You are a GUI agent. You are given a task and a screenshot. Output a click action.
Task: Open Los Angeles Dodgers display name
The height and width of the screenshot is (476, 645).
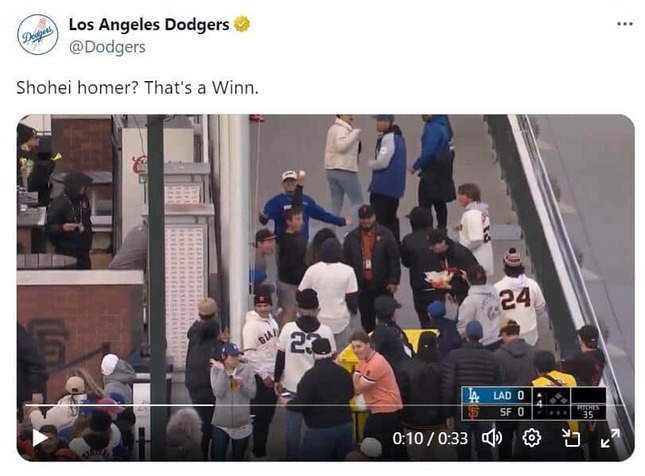click(x=149, y=25)
